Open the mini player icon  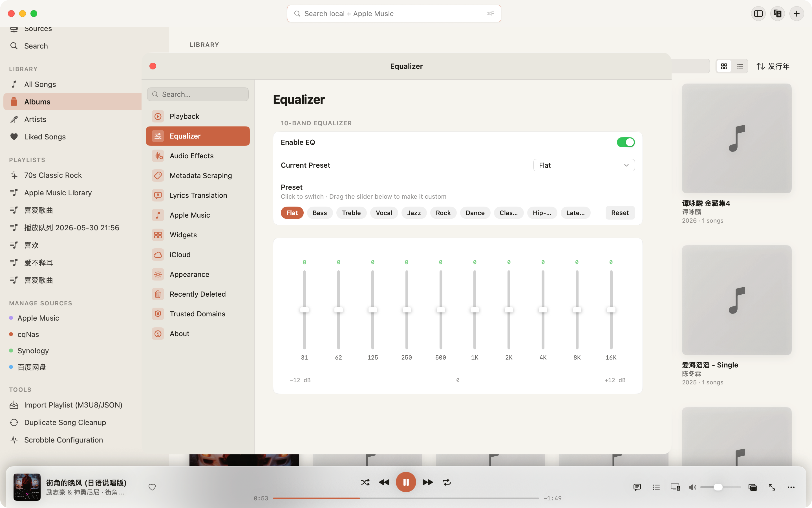click(x=752, y=487)
